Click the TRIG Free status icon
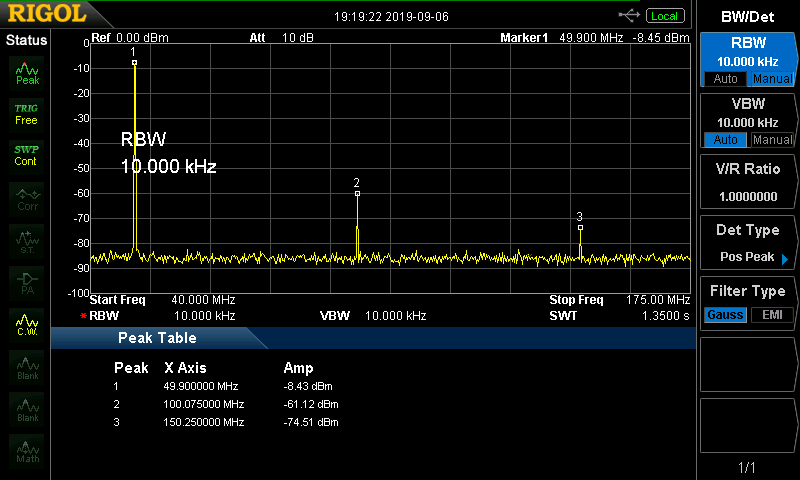This screenshot has width=800, height=480. click(x=27, y=114)
